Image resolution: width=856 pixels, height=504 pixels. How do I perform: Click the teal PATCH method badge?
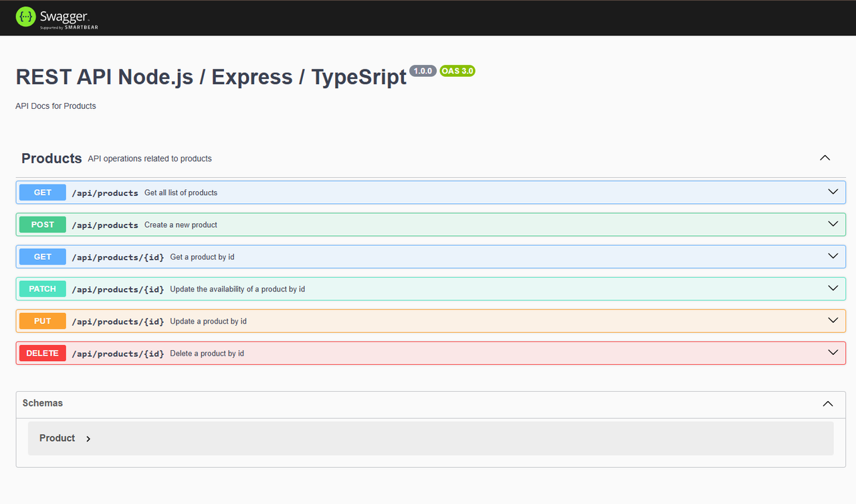[42, 288]
